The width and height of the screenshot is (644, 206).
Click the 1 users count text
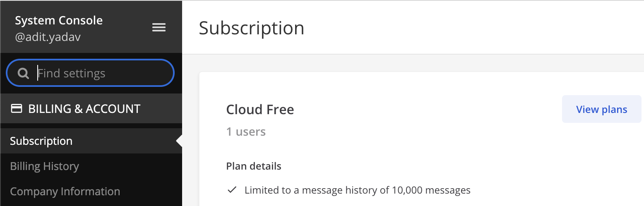[x=246, y=132]
